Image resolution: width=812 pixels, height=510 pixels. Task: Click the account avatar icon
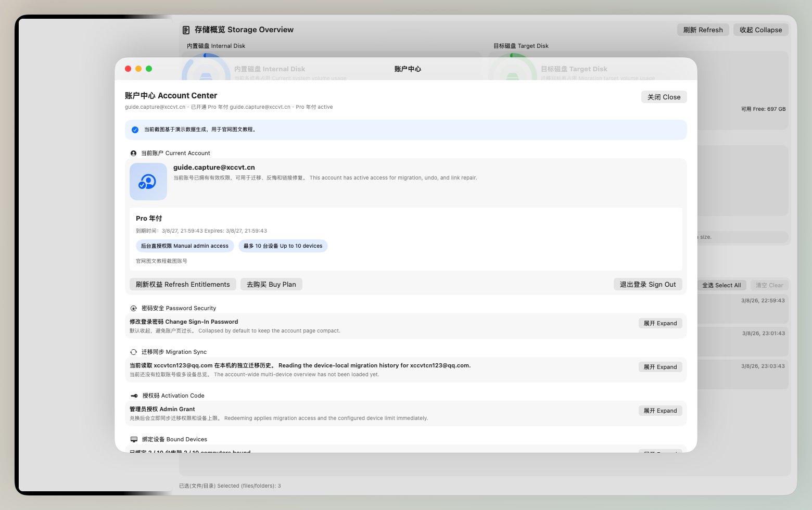(148, 182)
